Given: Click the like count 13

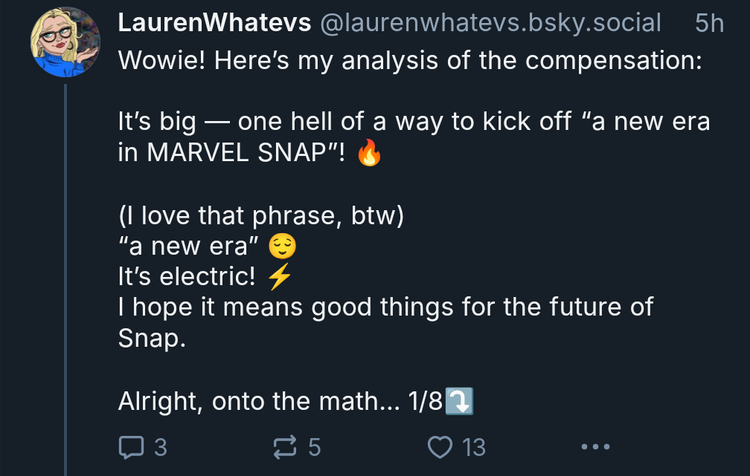Looking at the screenshot, I should [x=474, y=447].
